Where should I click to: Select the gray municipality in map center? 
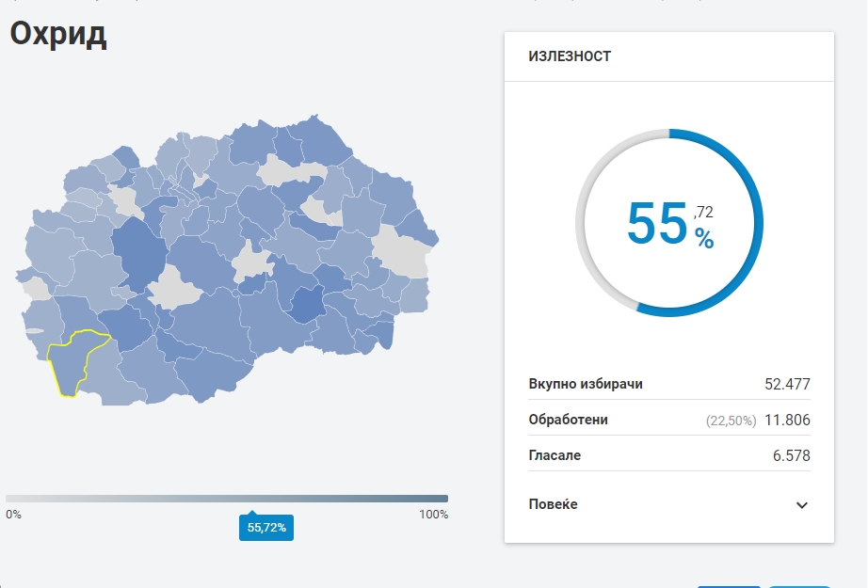pos(252,262)
